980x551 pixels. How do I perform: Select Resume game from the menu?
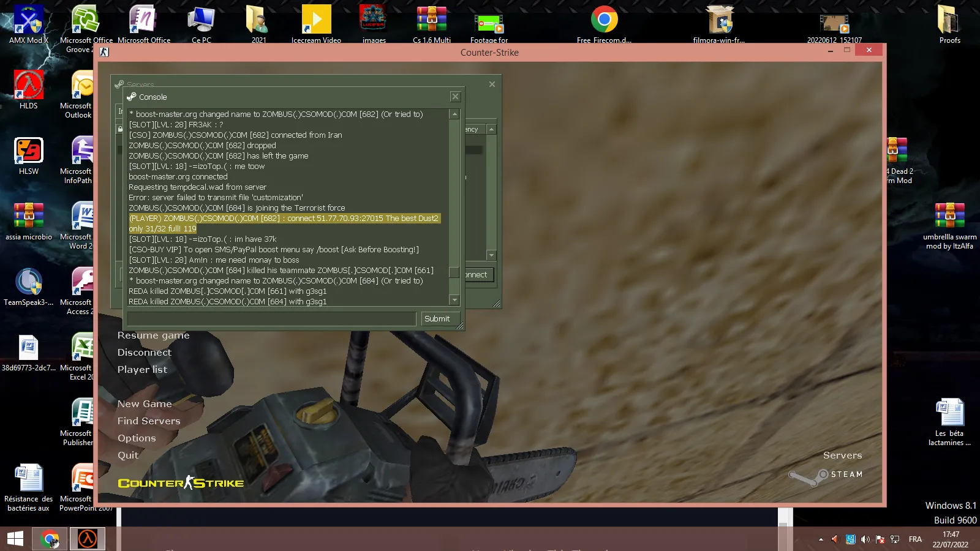(x=154, y=335)
